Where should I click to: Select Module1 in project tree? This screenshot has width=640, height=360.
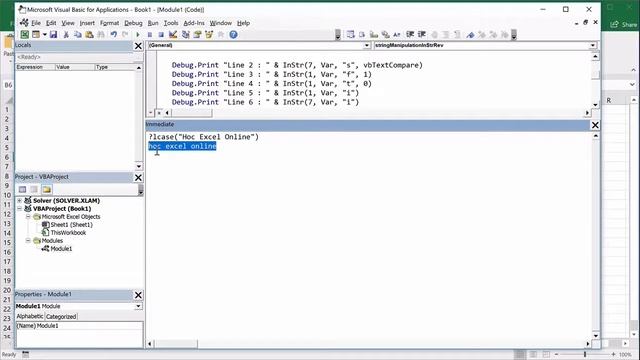point(61,249)
